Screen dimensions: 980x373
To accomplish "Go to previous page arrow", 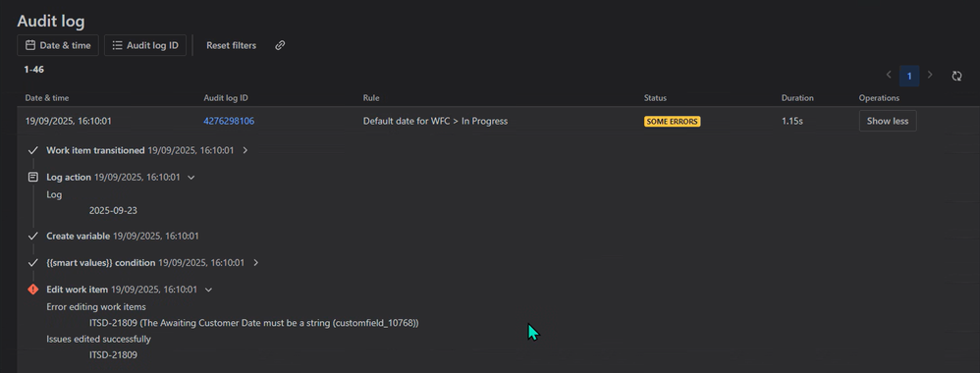I will (x=889, y=75).
